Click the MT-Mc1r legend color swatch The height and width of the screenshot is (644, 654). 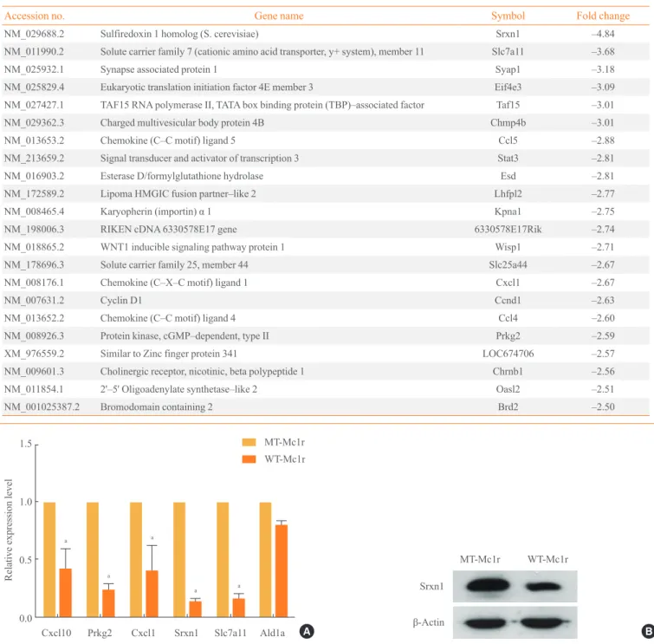pos(249,442)
